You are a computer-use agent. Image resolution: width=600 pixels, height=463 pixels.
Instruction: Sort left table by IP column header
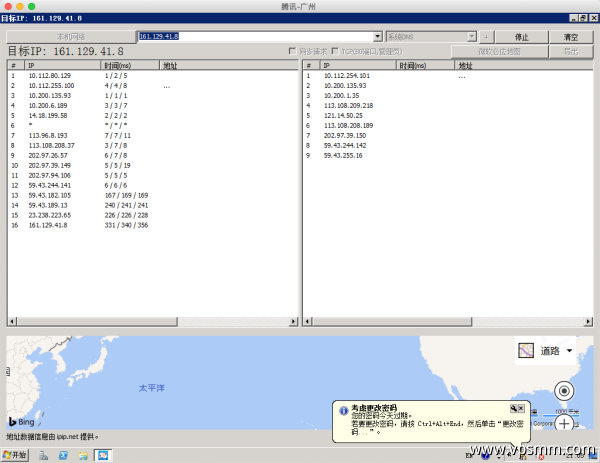pos(63,65)
